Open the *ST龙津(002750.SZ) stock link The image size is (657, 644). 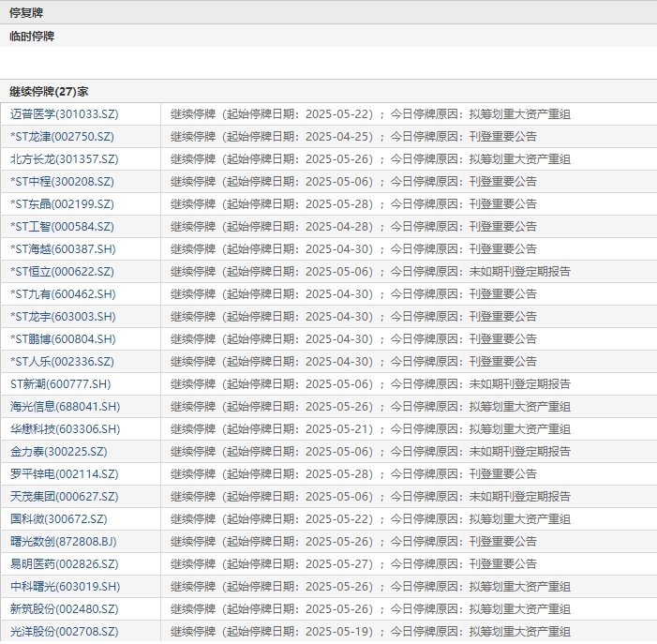click(62, 137)
